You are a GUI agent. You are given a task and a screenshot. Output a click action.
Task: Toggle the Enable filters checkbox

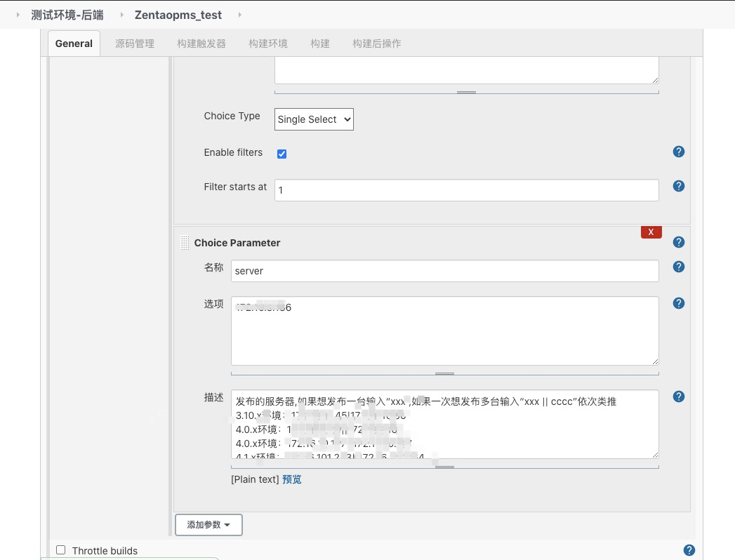coord(282,154)
